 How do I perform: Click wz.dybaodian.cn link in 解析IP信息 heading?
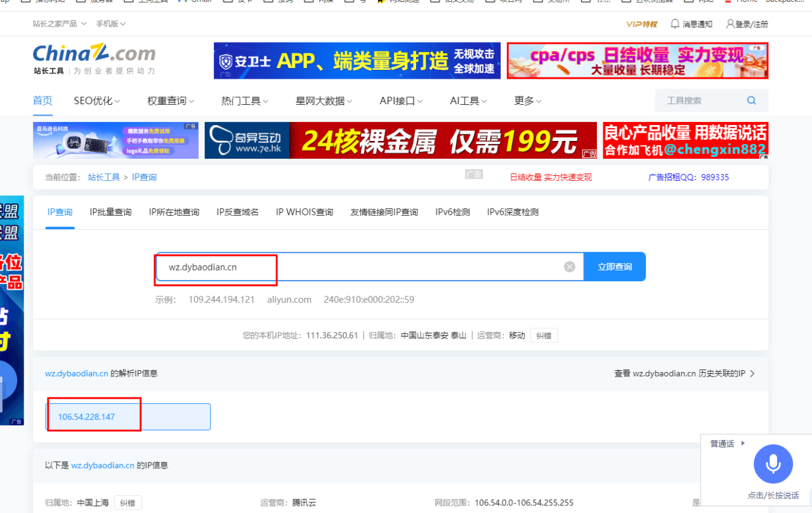point(76,373)
